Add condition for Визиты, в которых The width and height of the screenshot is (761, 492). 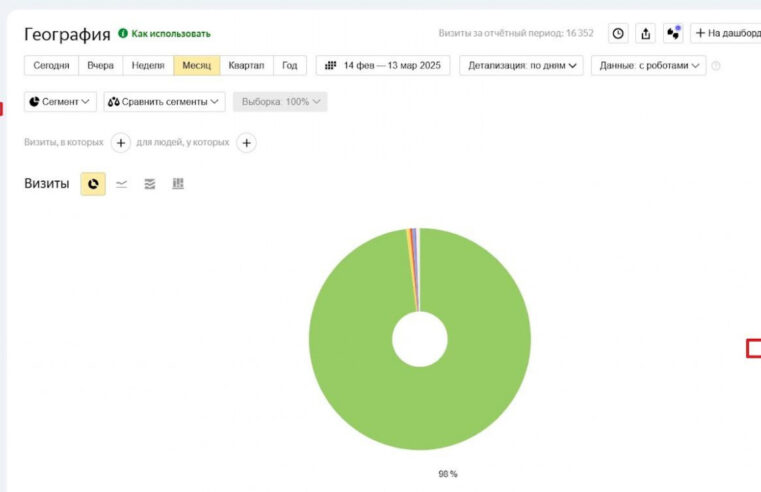click(121, 143)
